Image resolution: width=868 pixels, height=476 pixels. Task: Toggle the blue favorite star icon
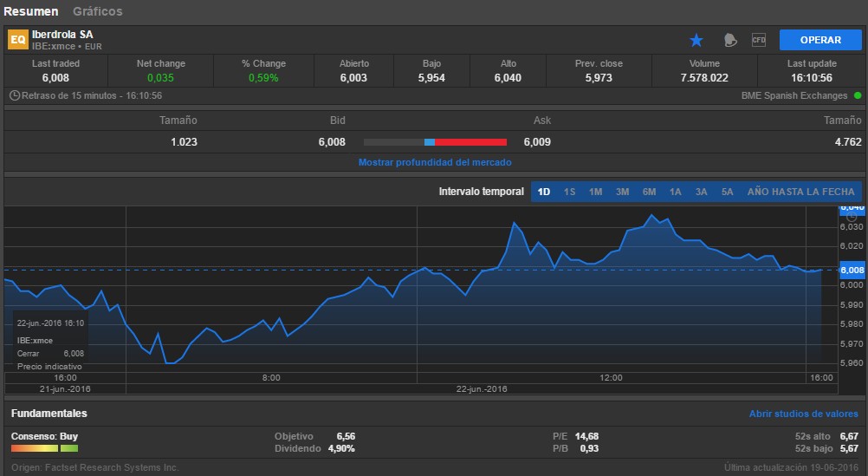coord(696,40)
